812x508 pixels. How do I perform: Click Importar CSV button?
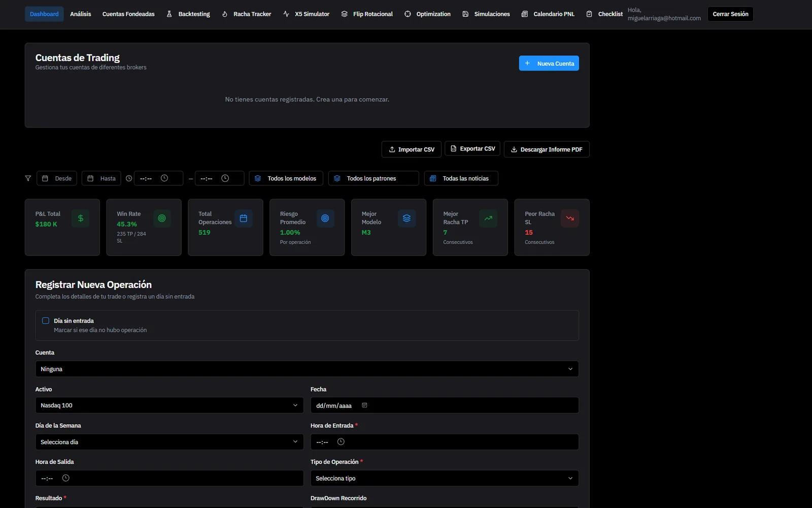(x=412, y=149)
